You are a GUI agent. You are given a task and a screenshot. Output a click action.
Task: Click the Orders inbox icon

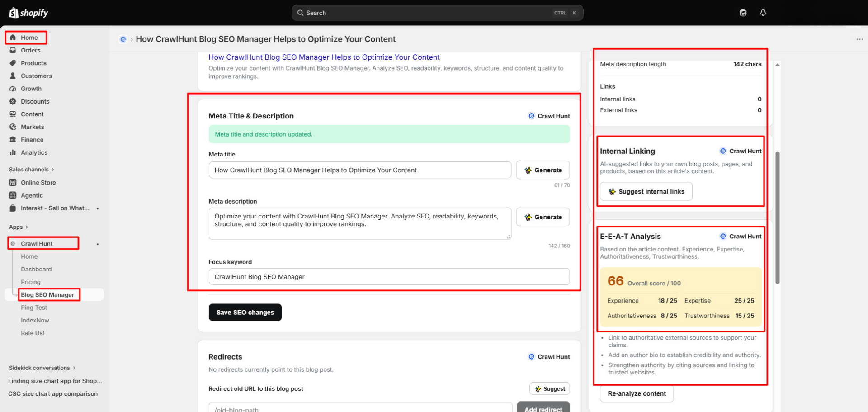tap(13, 50)
